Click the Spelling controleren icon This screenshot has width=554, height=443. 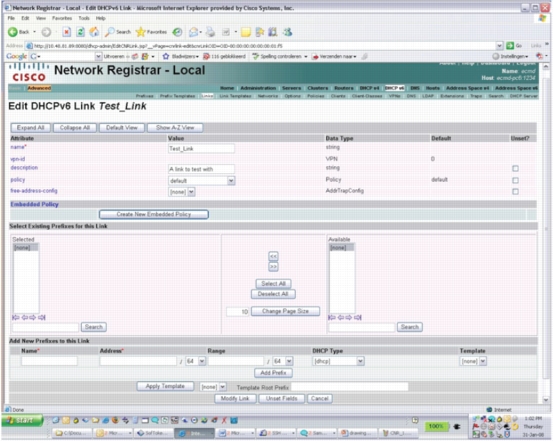255,57
